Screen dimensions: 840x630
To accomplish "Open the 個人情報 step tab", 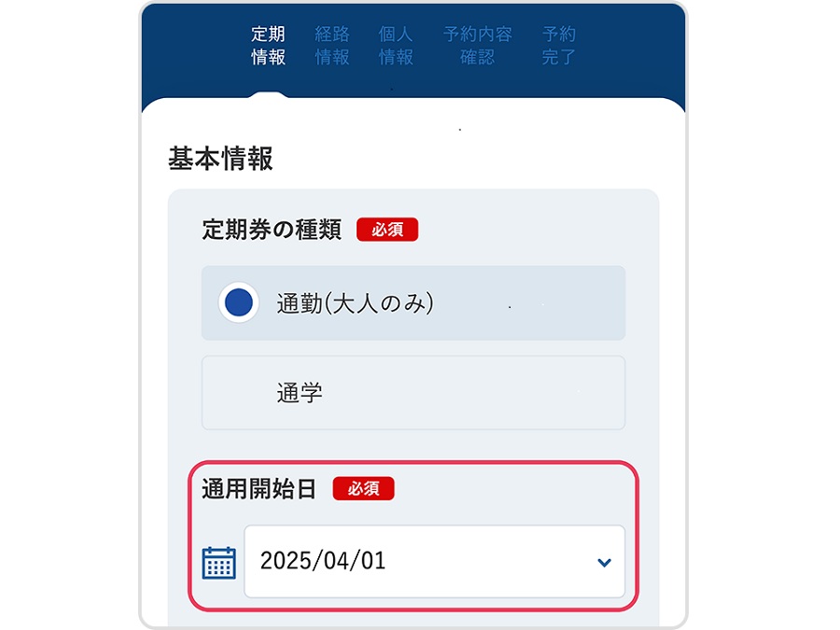I will (x=396, y=46).
